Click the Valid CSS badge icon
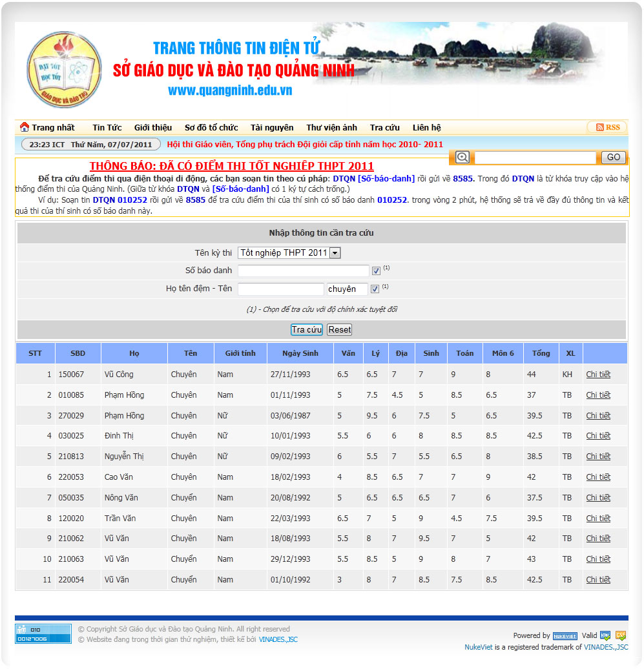The image size is (644, 669). click(x=621, y=635)
